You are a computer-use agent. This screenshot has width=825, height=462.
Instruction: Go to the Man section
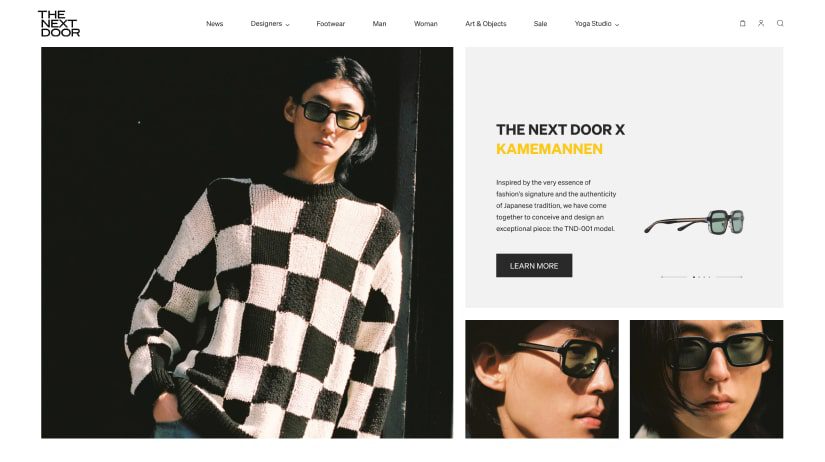pyautogui.click(x=379, y=24)
